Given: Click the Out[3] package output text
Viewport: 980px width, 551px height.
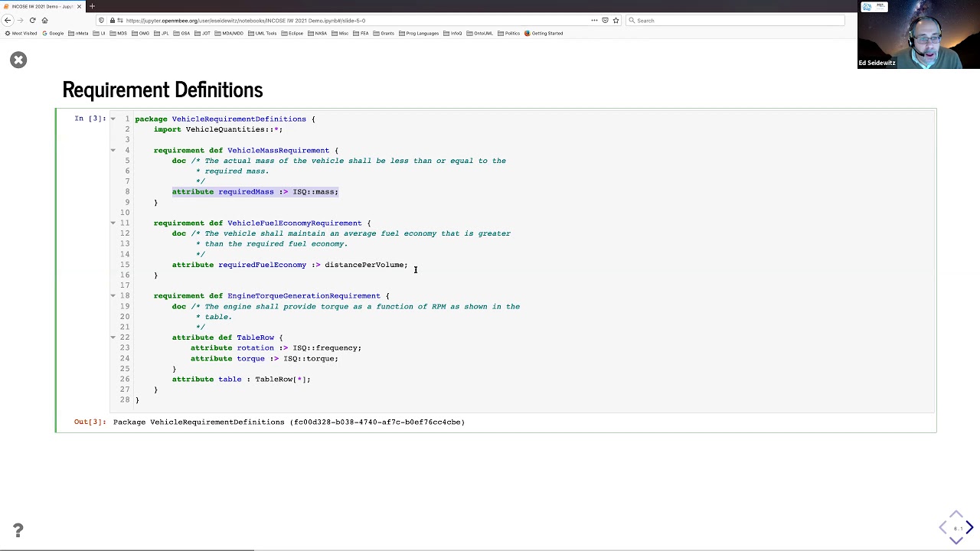Looking at the screenshot, I should click(x=289, y=422).
